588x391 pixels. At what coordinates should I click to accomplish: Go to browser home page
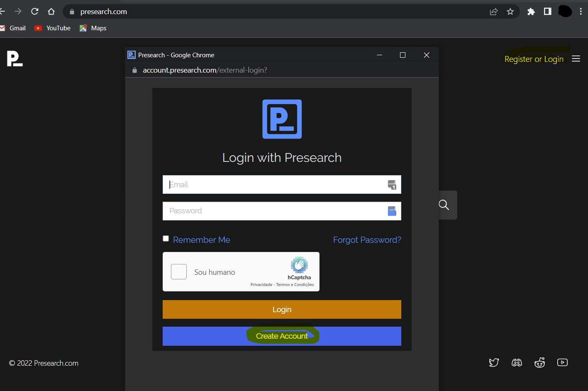[x=51, y=12]
